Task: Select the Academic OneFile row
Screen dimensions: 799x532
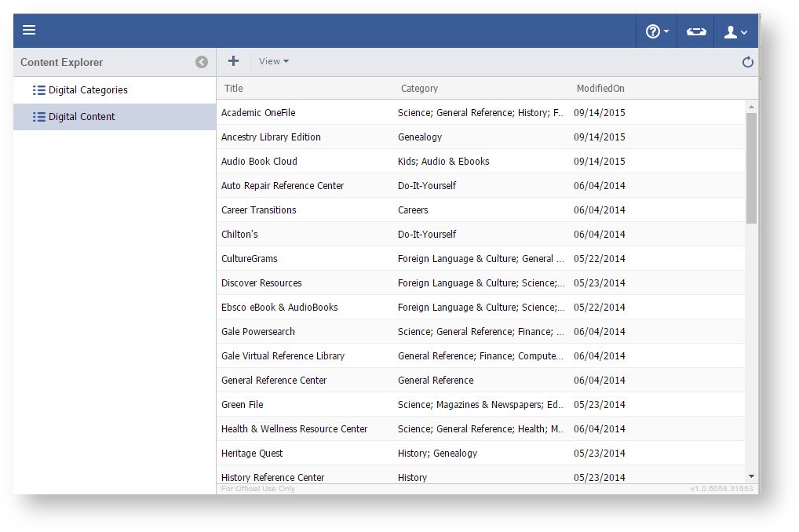Action: [x=258, y=113]
